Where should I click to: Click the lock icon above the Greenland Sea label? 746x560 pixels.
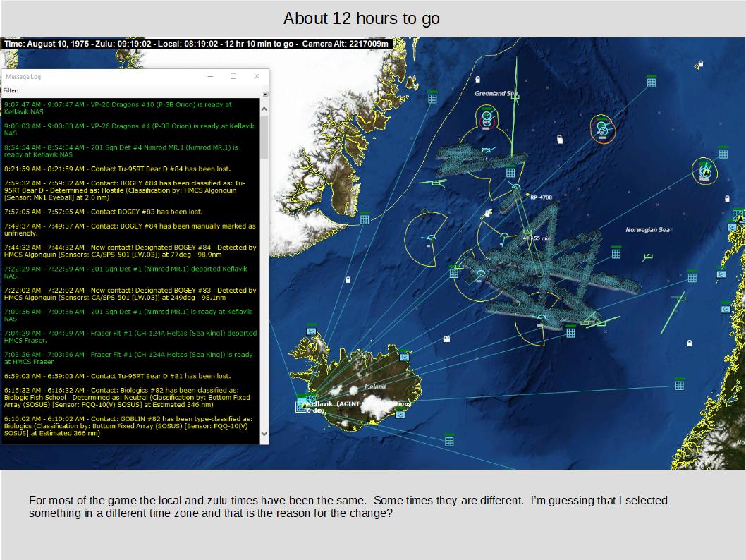click(477, 80)
